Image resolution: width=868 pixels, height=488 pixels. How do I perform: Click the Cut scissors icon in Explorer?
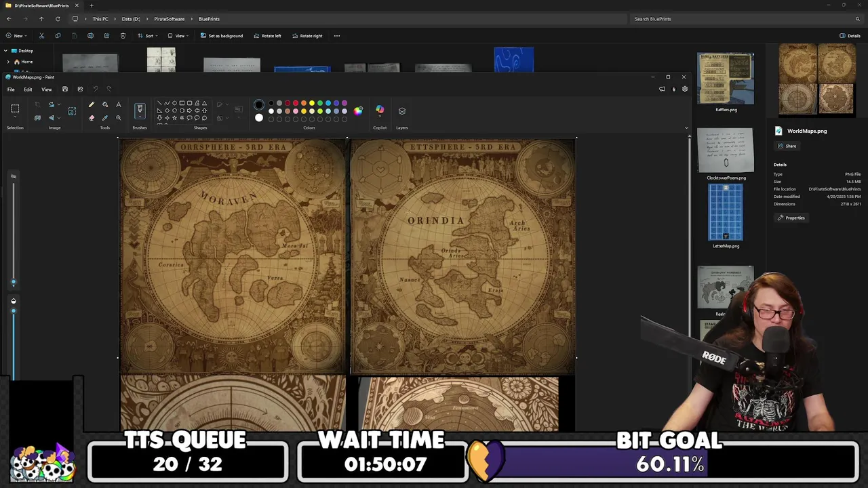pyautogui.click(x=41, y=35)
